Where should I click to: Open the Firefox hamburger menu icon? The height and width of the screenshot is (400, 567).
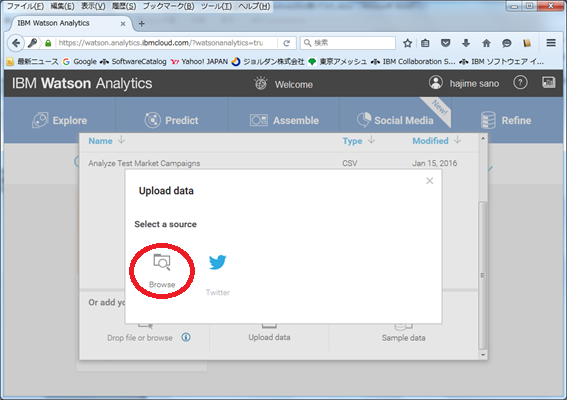(551, 43)
